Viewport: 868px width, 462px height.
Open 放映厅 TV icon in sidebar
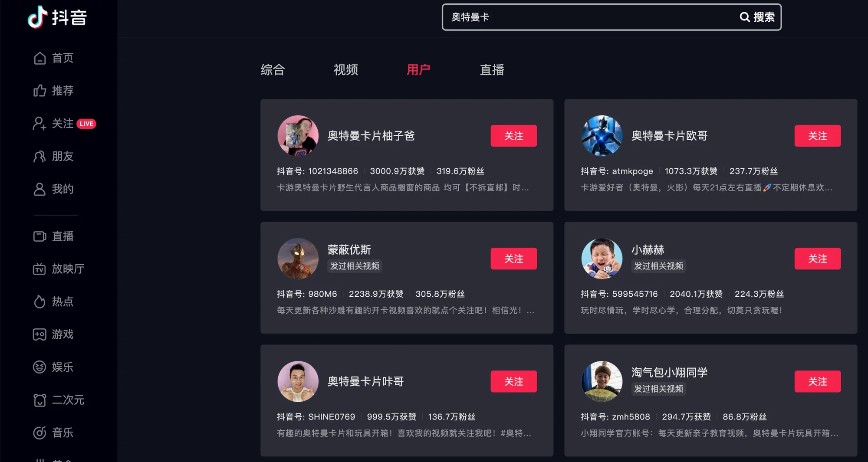point(40,269)
